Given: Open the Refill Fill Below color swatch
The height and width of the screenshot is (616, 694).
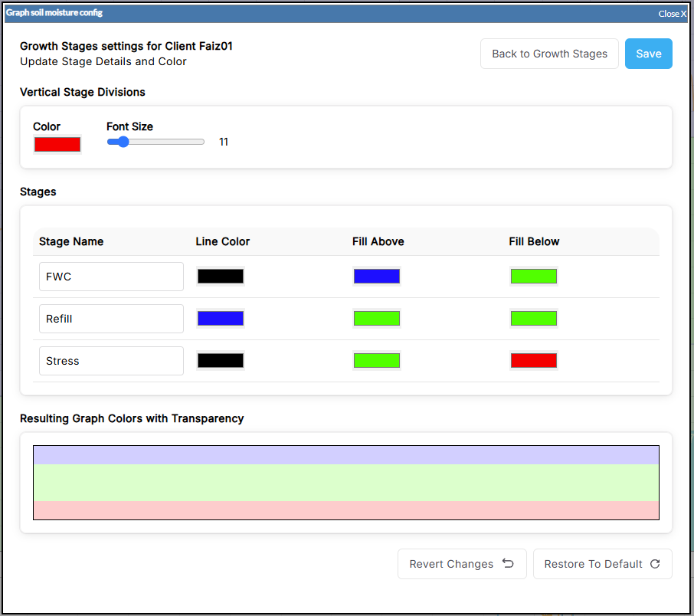Looking at the screenshot, I should 533,319.
